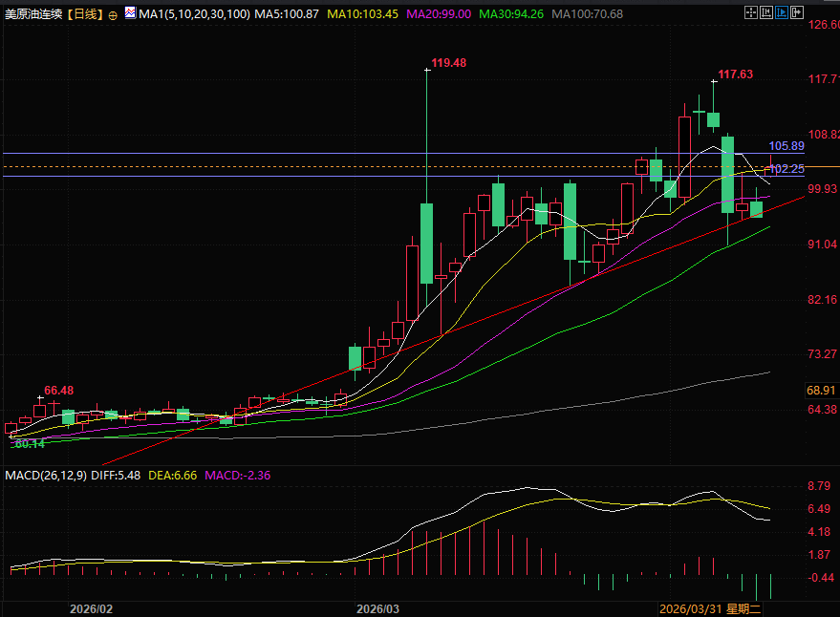The image size is (840, 617).
Task: Click the -0.44 MACD axis label
Action: pyautogui.click(x=821, y=578)
